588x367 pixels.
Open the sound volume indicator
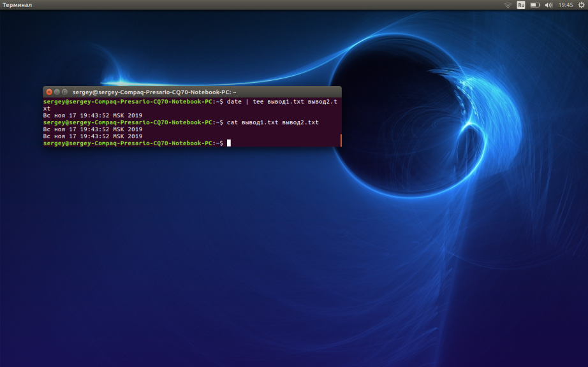(548, 5)
